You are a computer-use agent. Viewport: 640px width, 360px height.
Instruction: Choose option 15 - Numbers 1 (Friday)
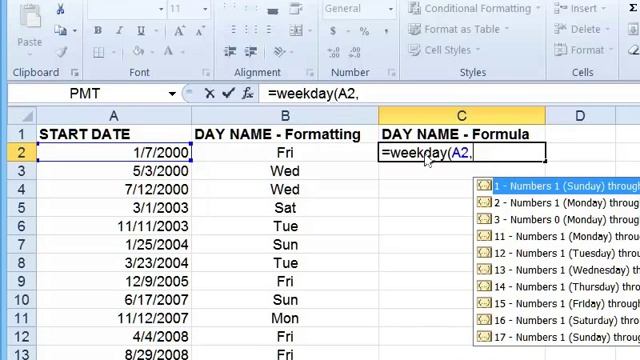point(558,303)
